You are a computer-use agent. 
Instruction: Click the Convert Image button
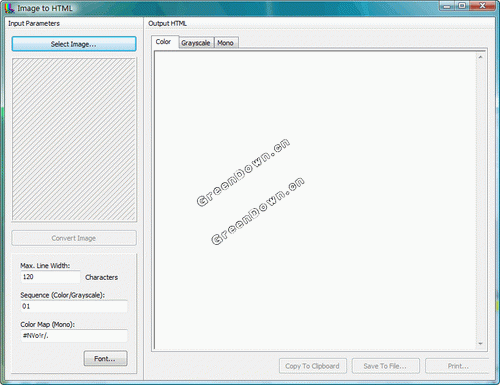(74, 238)
